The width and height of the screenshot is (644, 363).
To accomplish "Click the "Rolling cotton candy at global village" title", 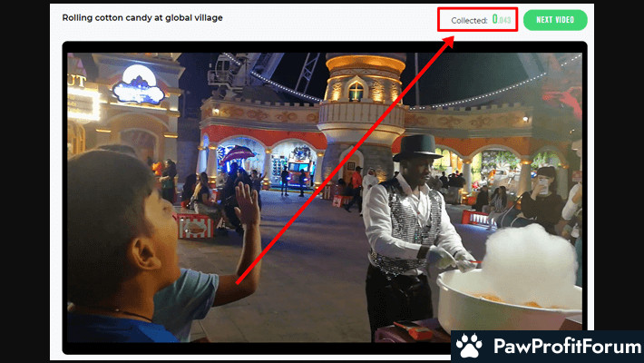I will pos(142,17).
